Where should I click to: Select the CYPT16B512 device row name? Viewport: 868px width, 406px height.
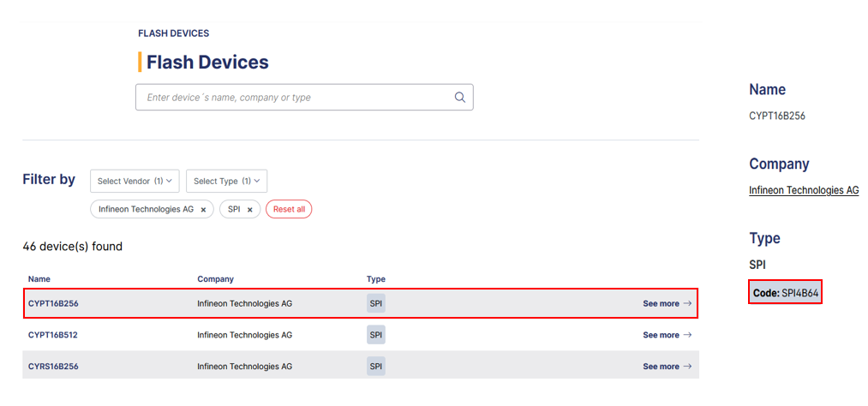coord(53,335)
